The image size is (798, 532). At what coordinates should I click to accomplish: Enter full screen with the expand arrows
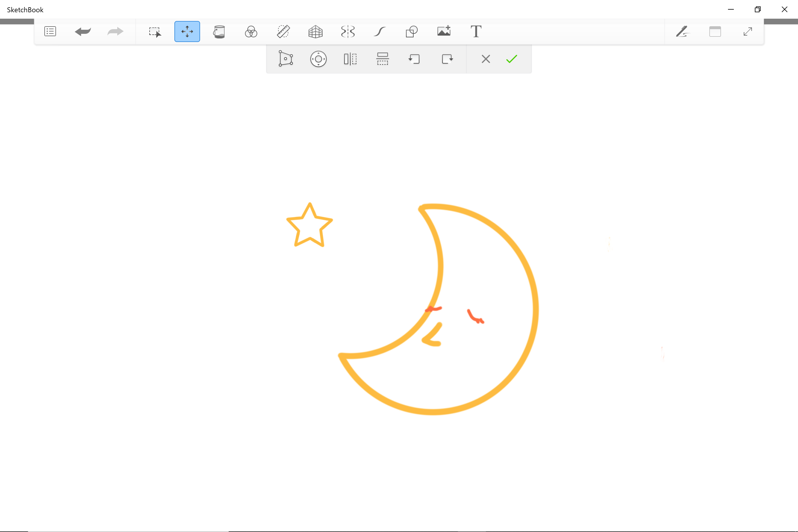(748, 32)
